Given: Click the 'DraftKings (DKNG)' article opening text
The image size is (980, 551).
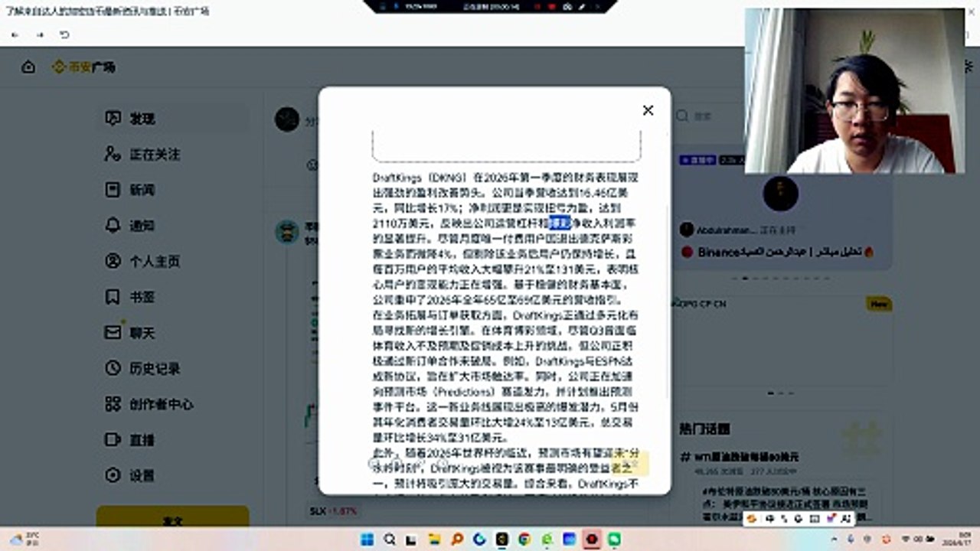Looking at the screenshot, I should [420, 178].
